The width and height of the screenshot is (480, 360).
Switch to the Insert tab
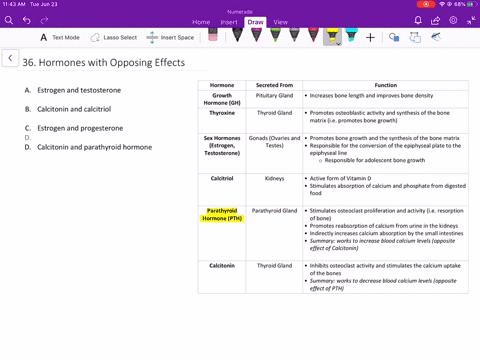(229, 22)
